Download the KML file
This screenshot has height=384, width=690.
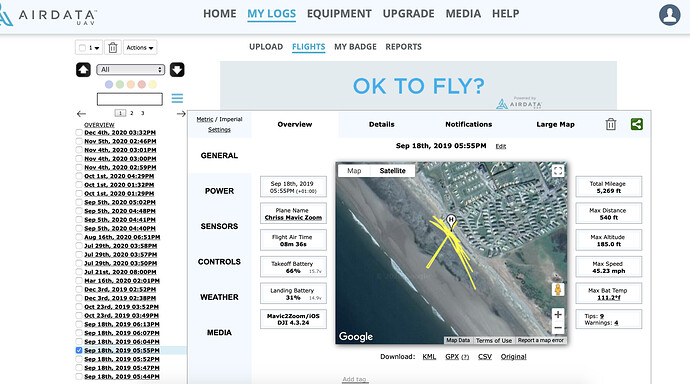point(429,357)
